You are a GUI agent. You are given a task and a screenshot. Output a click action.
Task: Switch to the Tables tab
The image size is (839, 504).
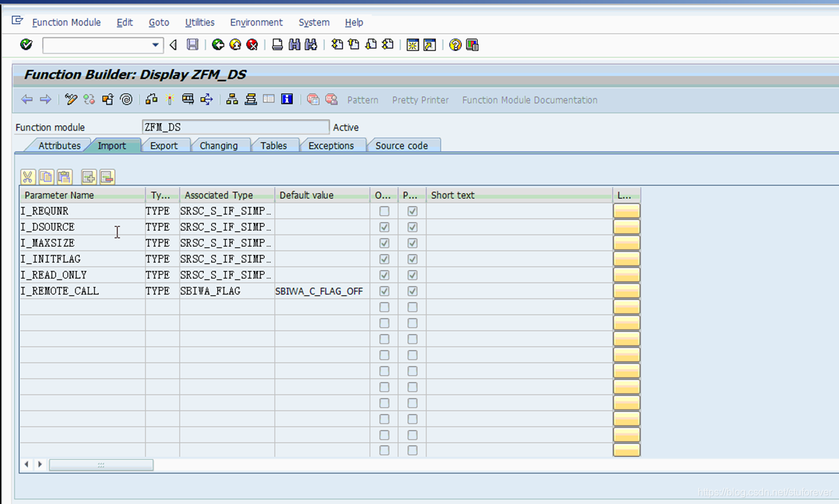click(x=274, y=146)
